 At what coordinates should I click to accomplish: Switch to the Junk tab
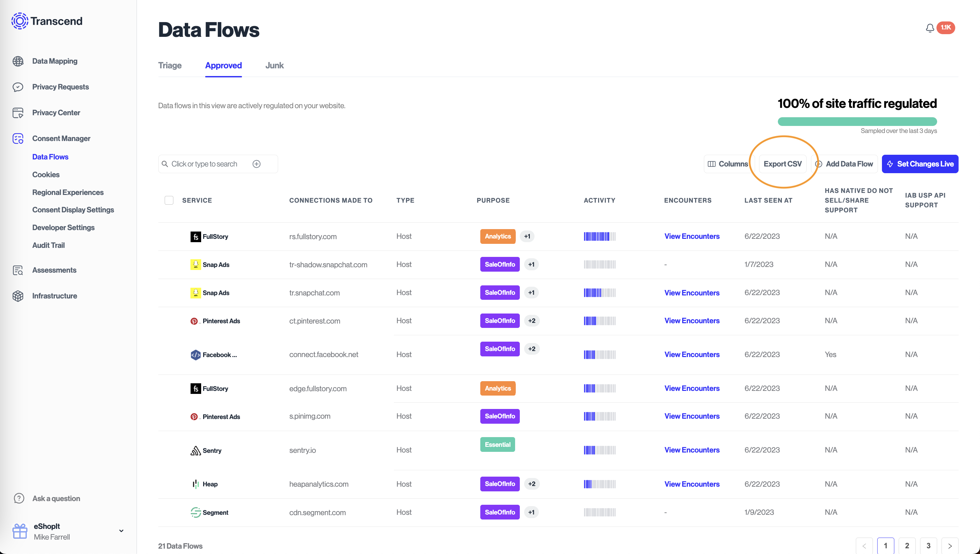pos(274,66)
